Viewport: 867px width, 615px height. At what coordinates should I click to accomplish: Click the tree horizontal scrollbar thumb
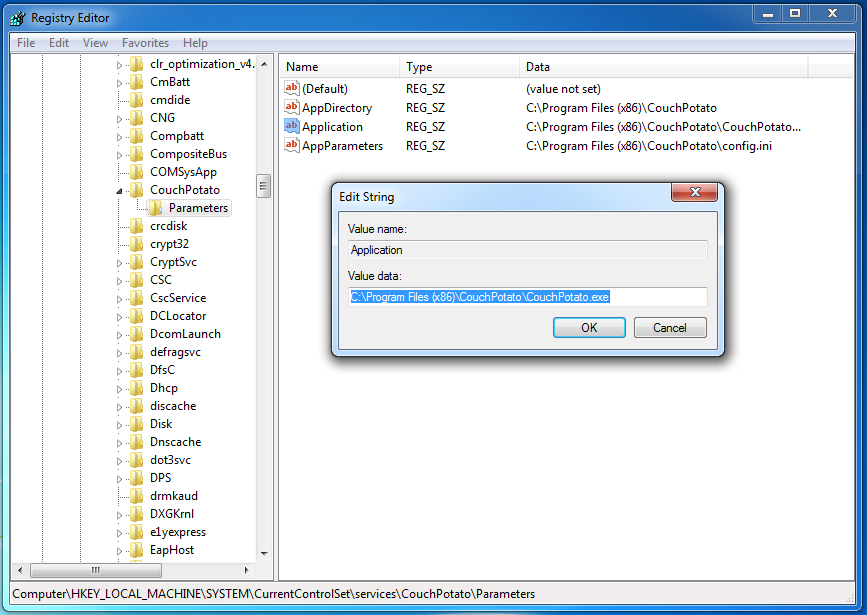[96, 570]
